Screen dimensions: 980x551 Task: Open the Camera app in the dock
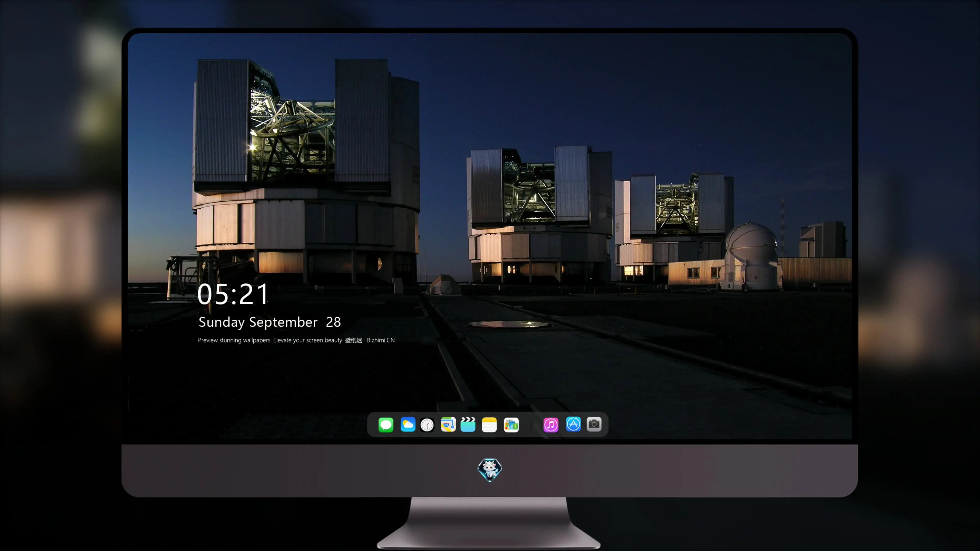(x=594, y=424)
